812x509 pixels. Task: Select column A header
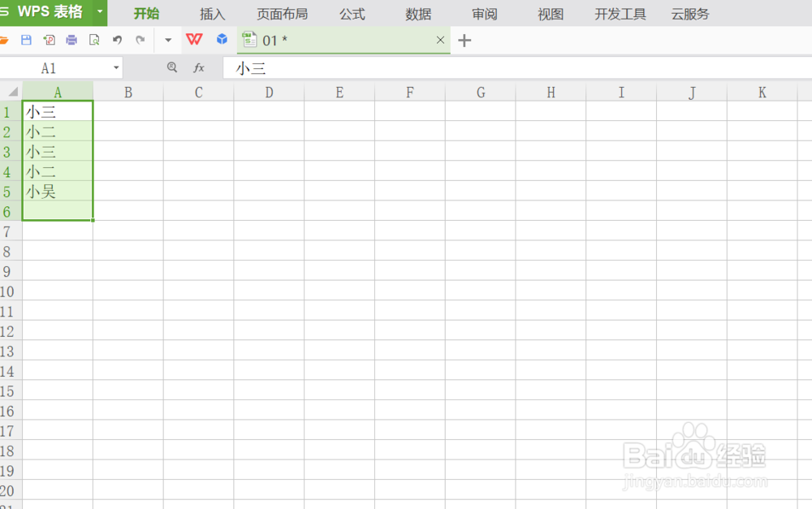(58, 92)
